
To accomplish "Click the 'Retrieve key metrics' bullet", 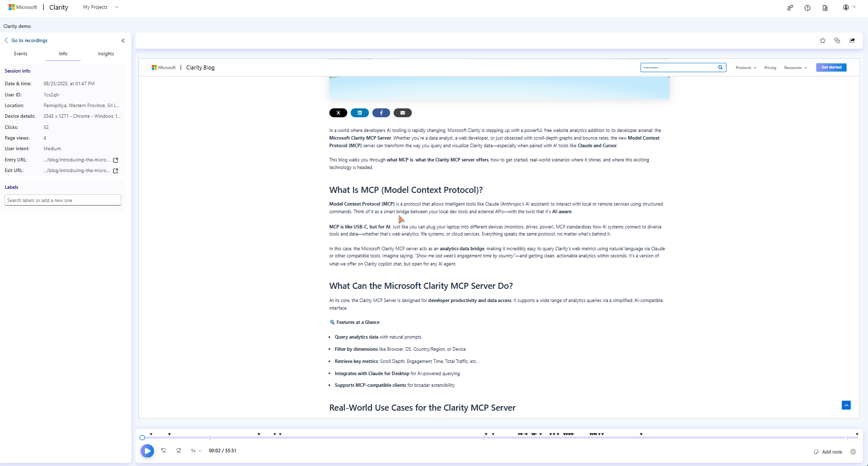I will coord(406,361).
